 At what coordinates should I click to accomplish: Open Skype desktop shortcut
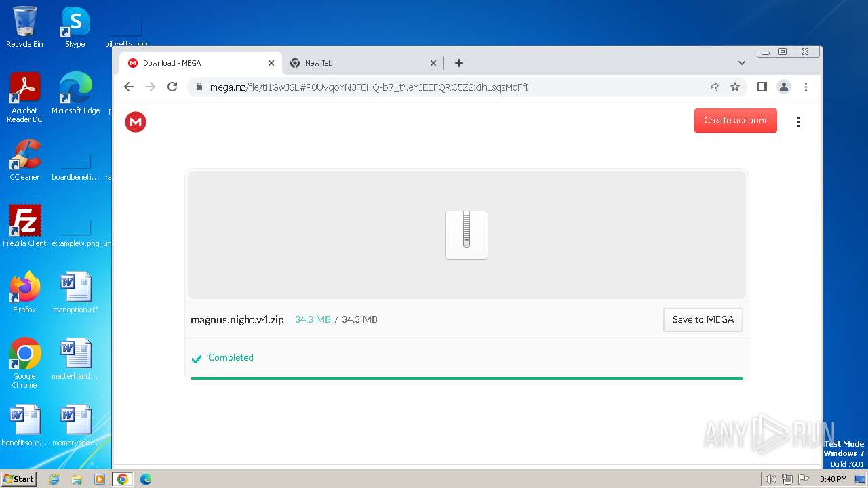75,27
